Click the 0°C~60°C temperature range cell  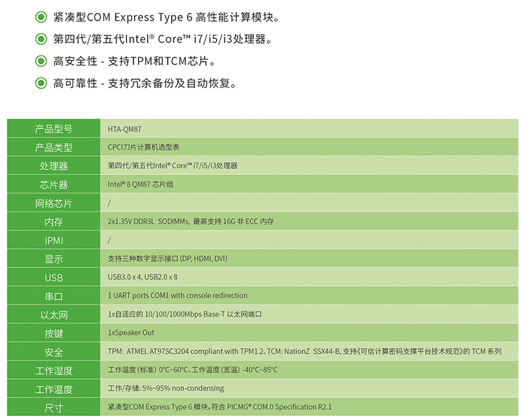[x=309, y=370]
